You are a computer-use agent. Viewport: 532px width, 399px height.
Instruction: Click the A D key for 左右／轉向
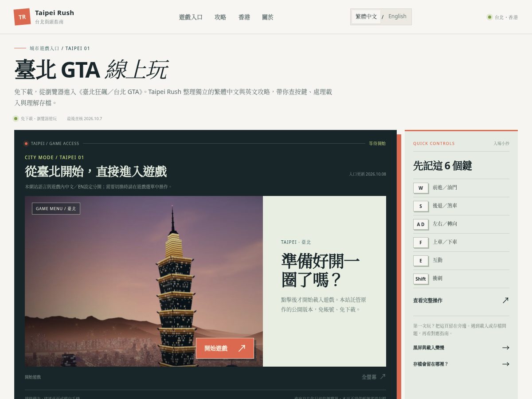(421, 224)
